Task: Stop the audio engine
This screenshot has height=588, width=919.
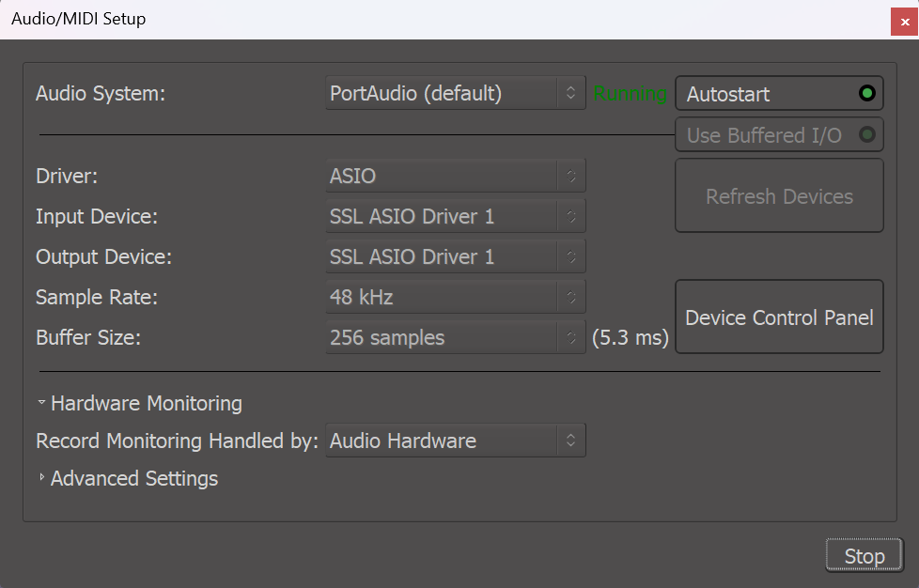Action: [863, 554]
